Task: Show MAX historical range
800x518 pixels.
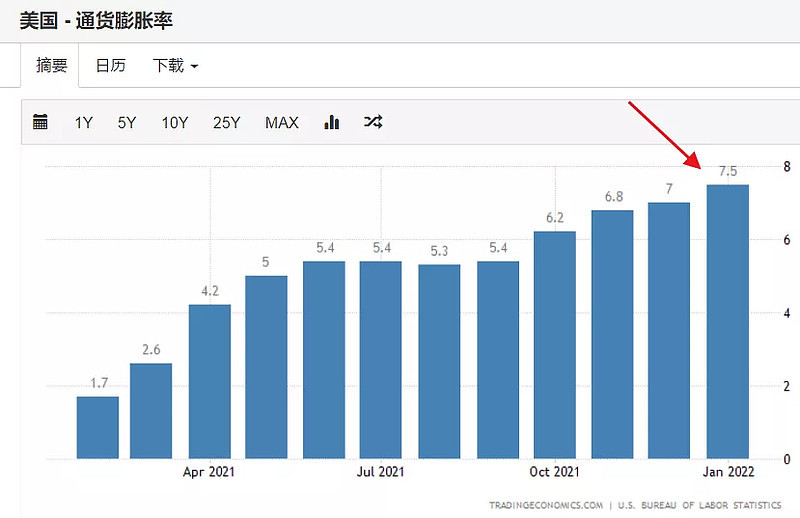Action: pyautogui.click(x=282, y=122)
